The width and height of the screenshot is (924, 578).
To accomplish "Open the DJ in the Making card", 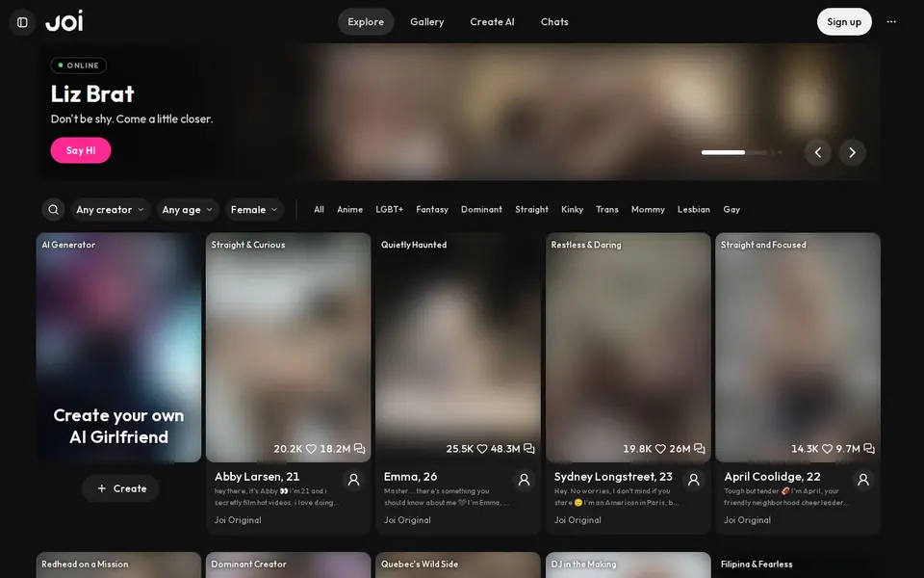I will tap(629, 565).
